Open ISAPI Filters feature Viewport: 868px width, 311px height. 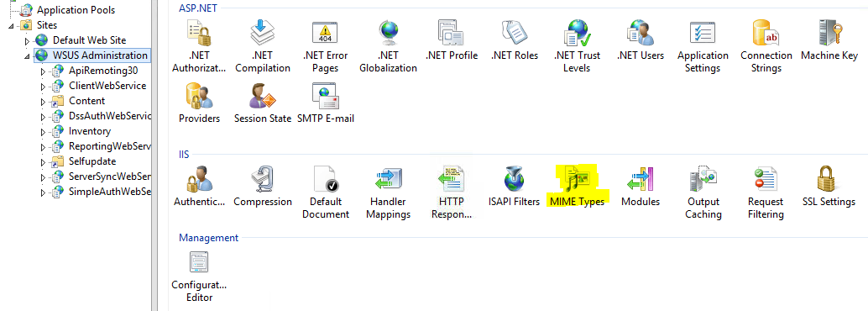pos(515,187)
